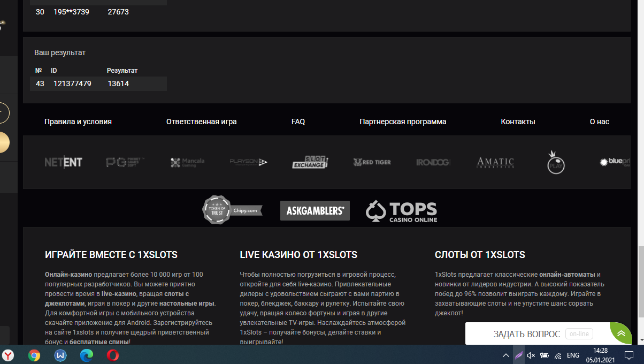Viewport: 644px width, 364px height.
Task: Open the muted volume tray icon
Action: (531, 355)
